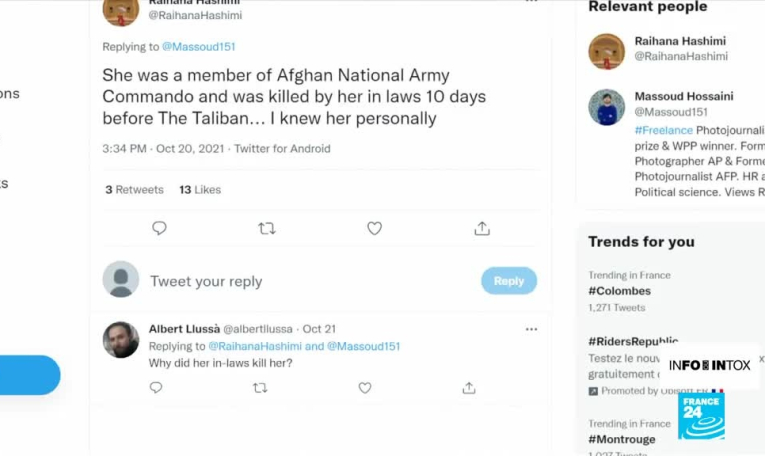The width and height of the screenshot is (765, 456).
Task: Open the #Freelance hashtag in bio
Action: pos(664,130)
